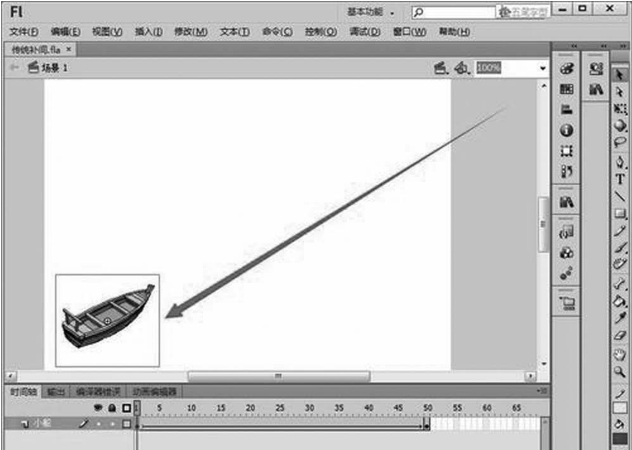Select the Free Transform tool
The width and height of the screenshot is (632, 450).
pos(620,109)
